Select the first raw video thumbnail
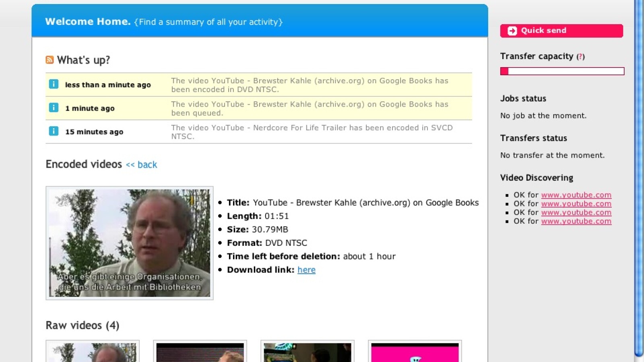Image resolution: width=644 pixels, height=362 pixels. [x=93, y=352]
